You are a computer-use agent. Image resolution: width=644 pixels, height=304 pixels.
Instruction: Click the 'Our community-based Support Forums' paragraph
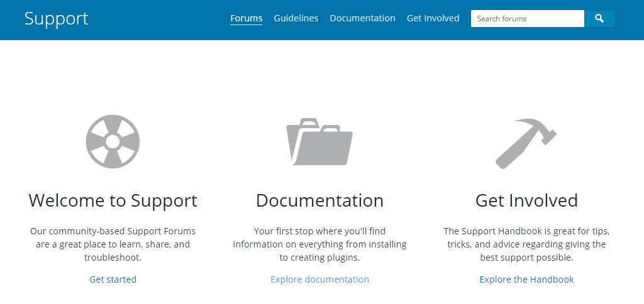[x=113, y=244]
